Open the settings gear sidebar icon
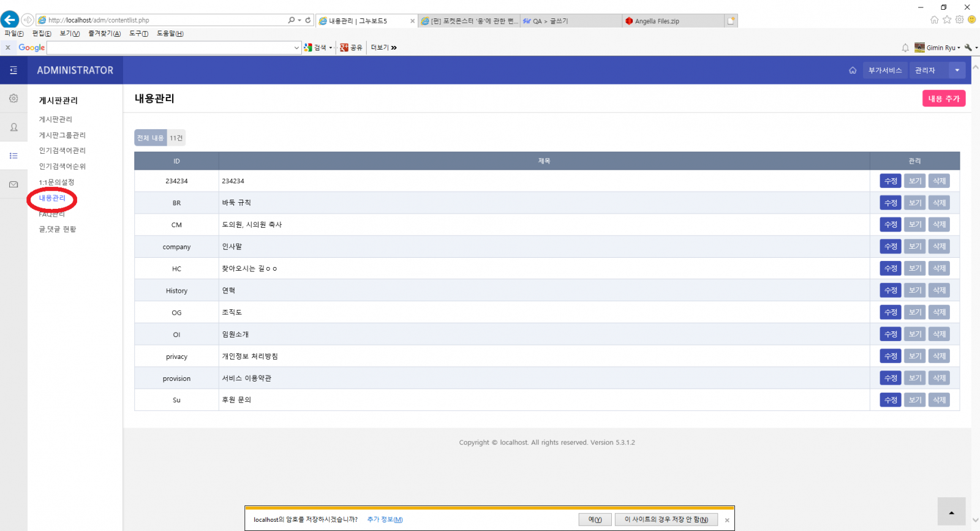 coord(13,99)
